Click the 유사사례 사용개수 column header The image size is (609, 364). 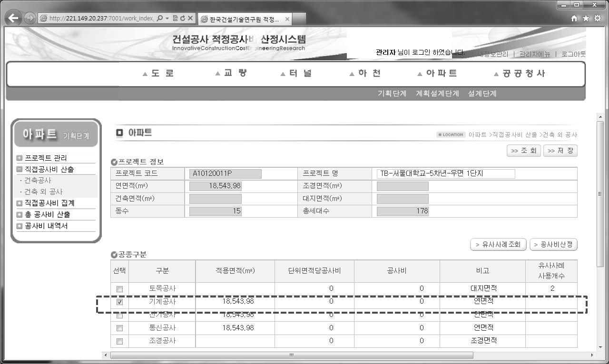pos(551,271)
